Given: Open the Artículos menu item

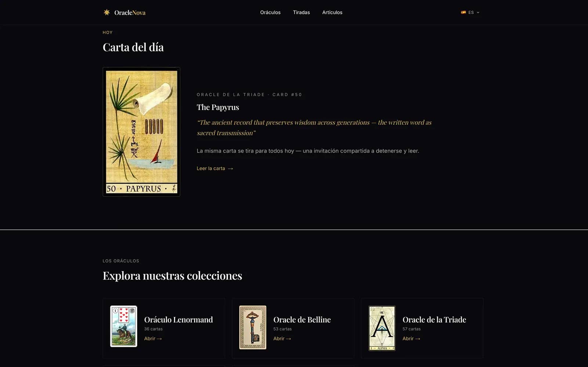Looking at the screenshot, I should coord(332,12).
